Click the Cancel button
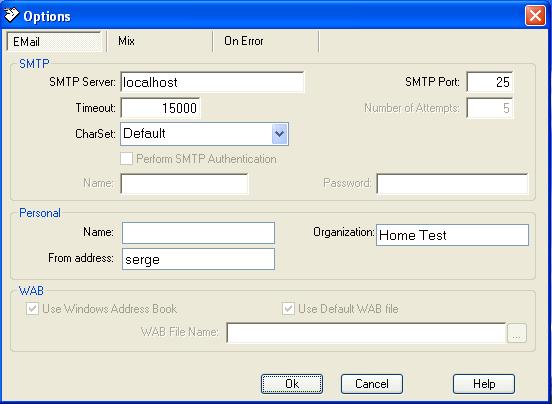Viewport: 552px width, 404px height. pos(372,384)
